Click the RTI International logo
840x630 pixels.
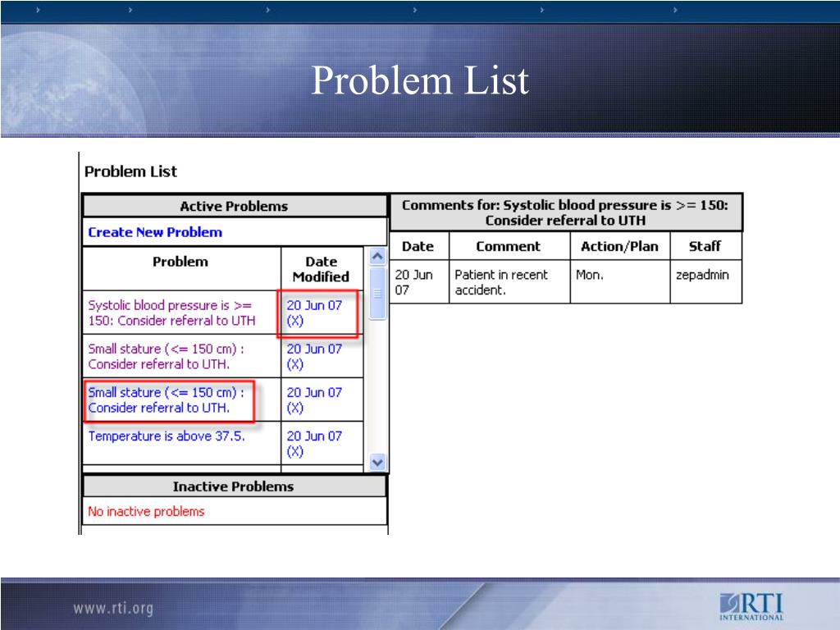click(751, 605)
